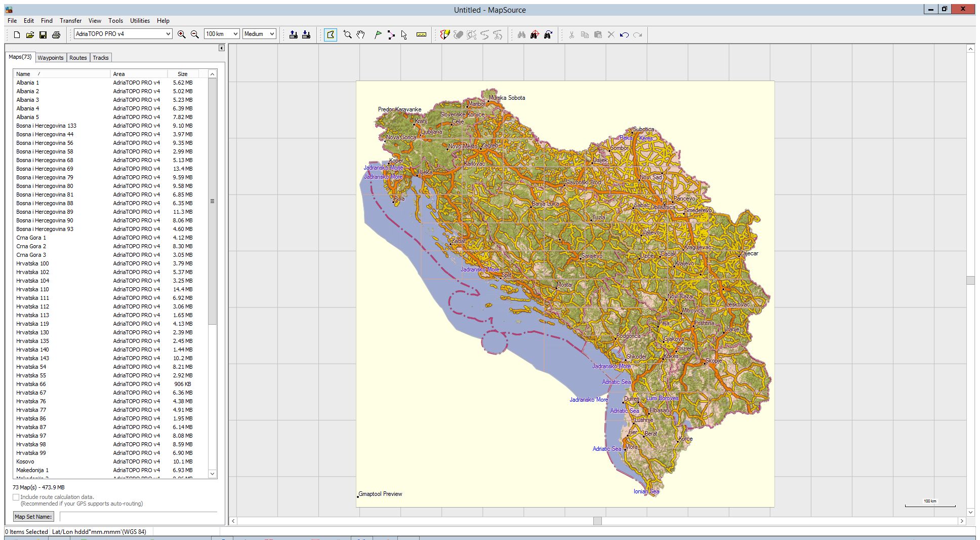Open the File menu
This screenshot has height=540, width=980.
coord(12,21)
